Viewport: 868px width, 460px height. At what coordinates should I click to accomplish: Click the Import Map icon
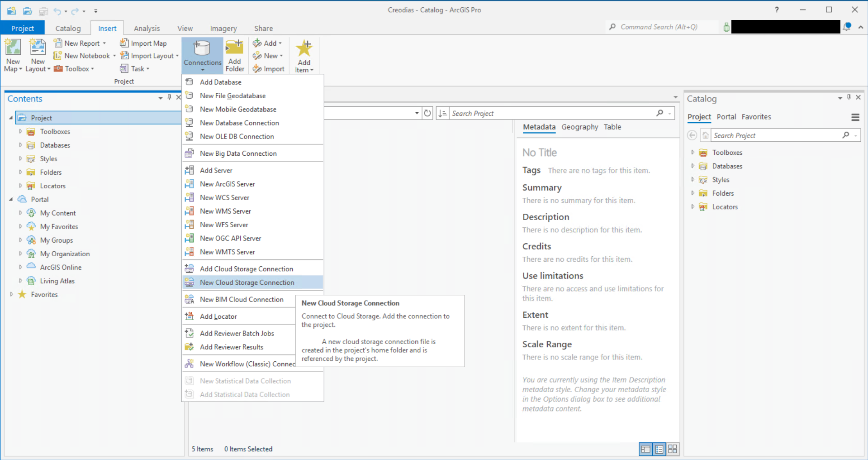(x=125, y=43)
